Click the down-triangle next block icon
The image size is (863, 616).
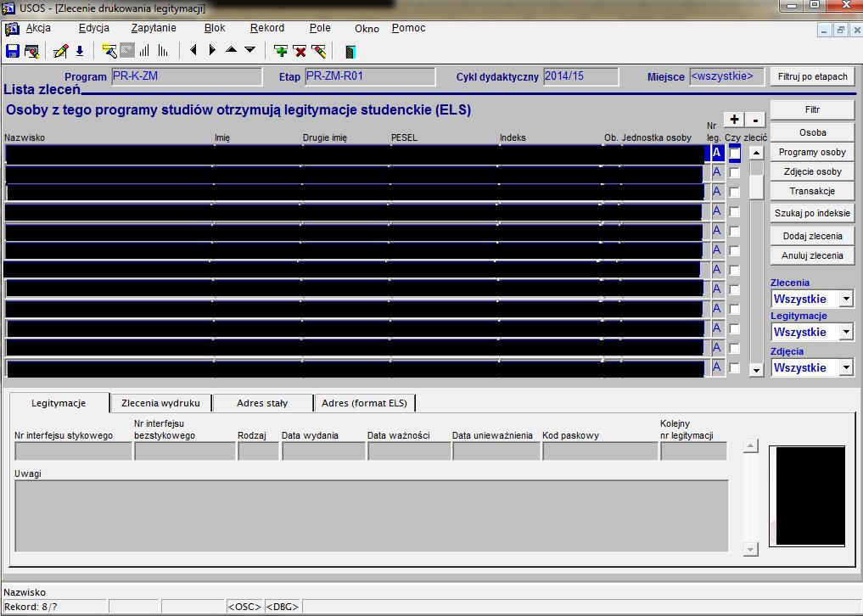tap(249, 49)
